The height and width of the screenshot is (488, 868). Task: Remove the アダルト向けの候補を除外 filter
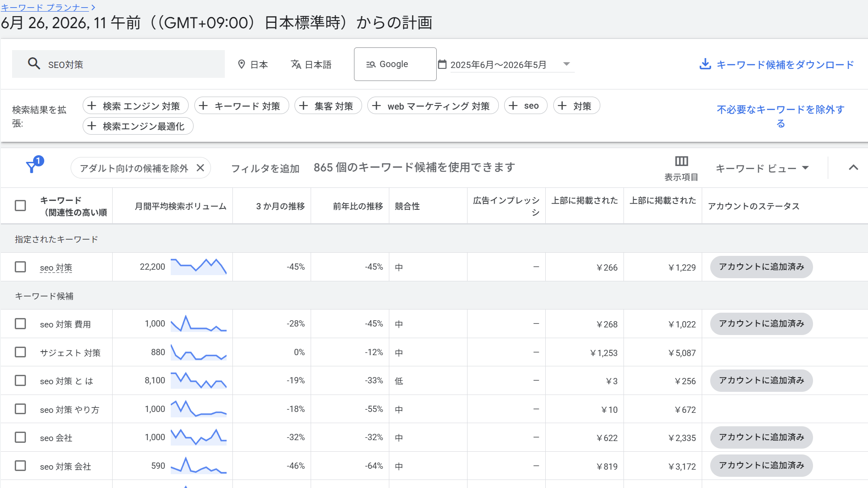[200, 168]
